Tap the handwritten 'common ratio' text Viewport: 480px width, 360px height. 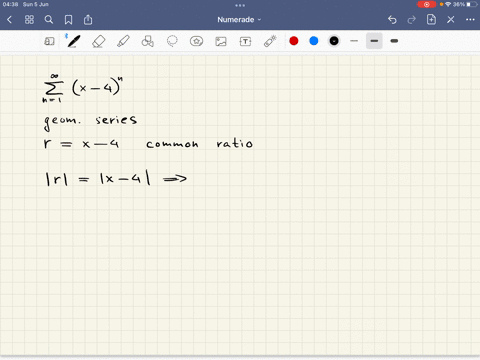(x=199, y=144)
